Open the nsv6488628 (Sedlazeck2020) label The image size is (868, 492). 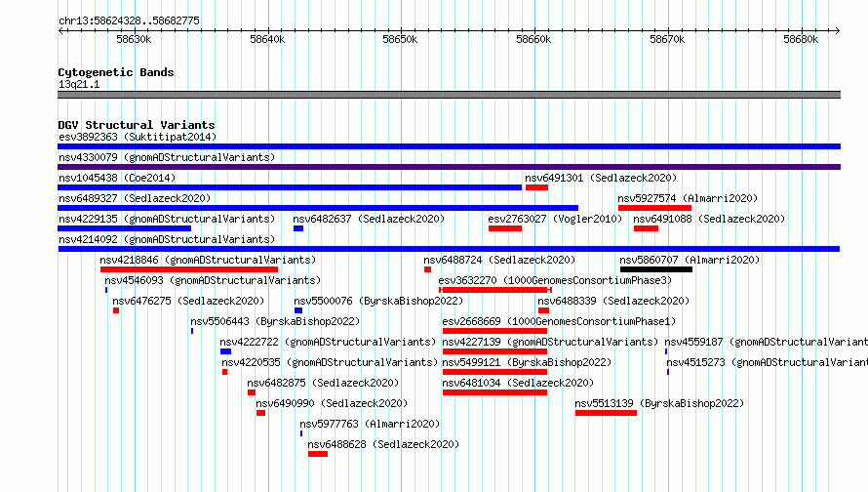click(x=383, y=444)
